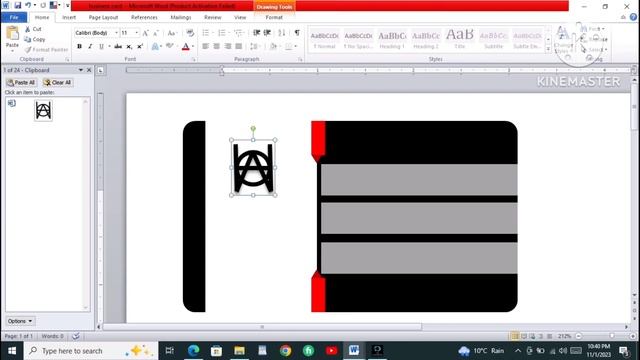Screen dimensions: 640x360
Task: Open the File tab
Action: point(14,17)
